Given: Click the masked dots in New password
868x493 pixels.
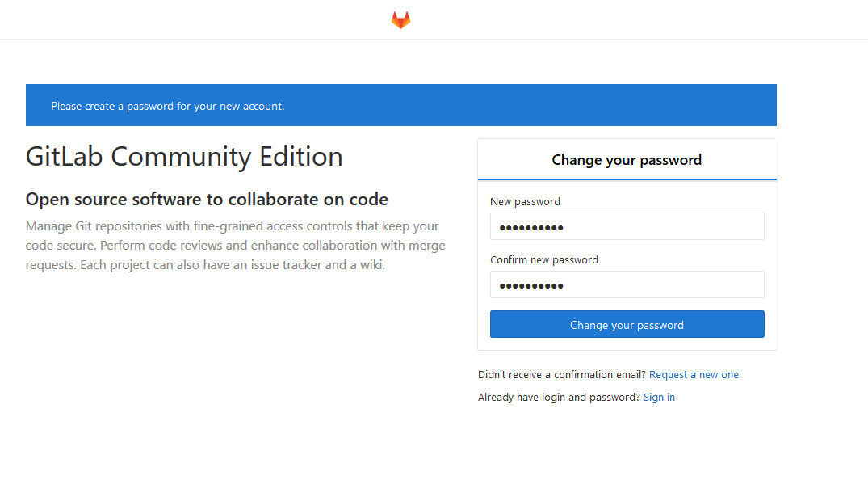Looking at the screenshot, I should pyautogui.click(x=530, y=228).
